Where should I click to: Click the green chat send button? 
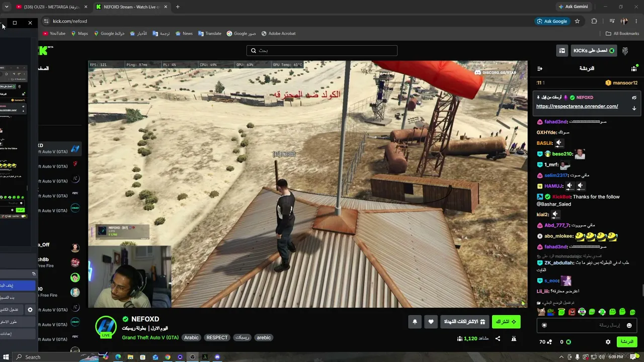click(x=627, y=342)
